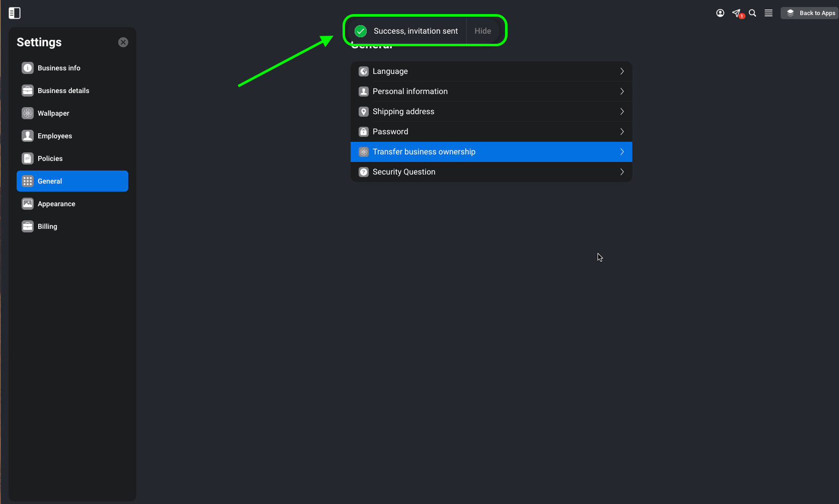Expand the Password row chevron
The height and width of the screenshot is (504, 839).
click(622, 132)
